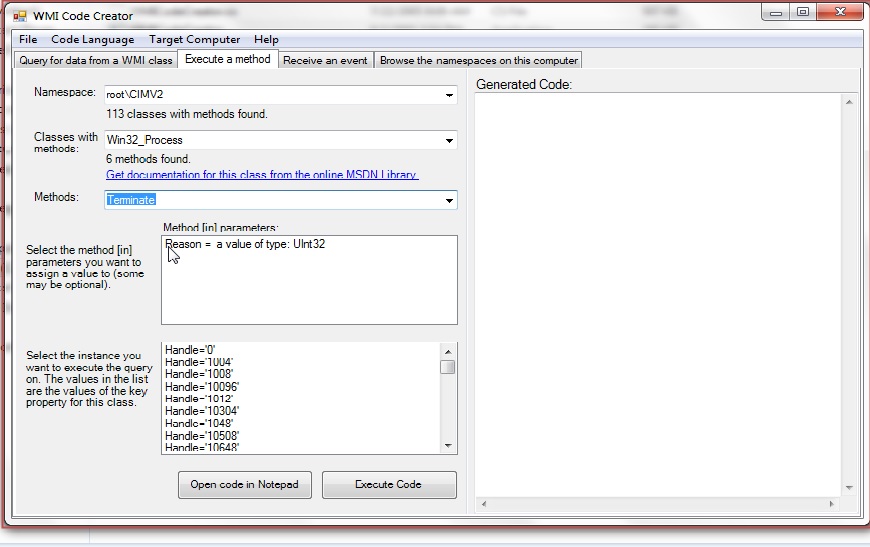Select Handle='10304' in the instance list
The width and height of the screenshot is (870, 547).
pyautogui.click(x=202, y=411)
